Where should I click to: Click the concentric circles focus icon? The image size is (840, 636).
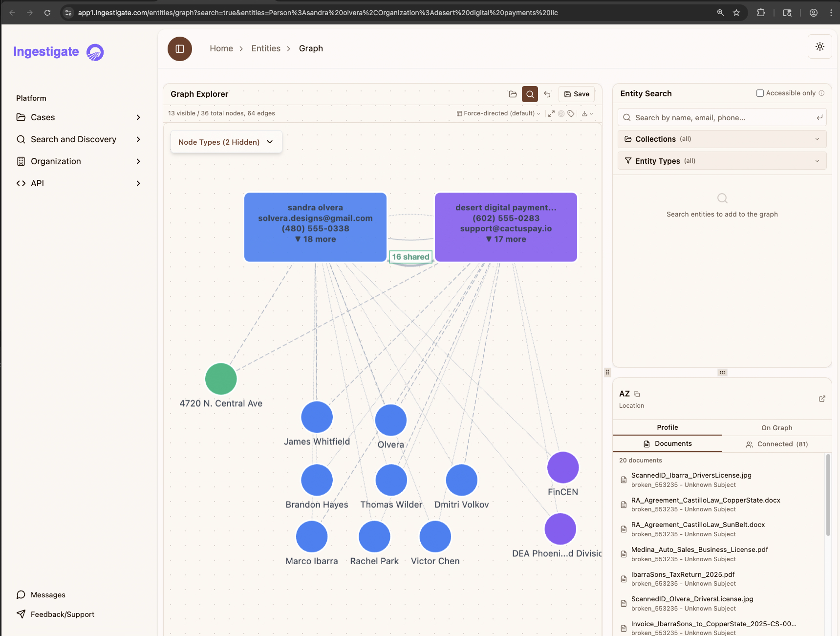(x=561, y=113)
